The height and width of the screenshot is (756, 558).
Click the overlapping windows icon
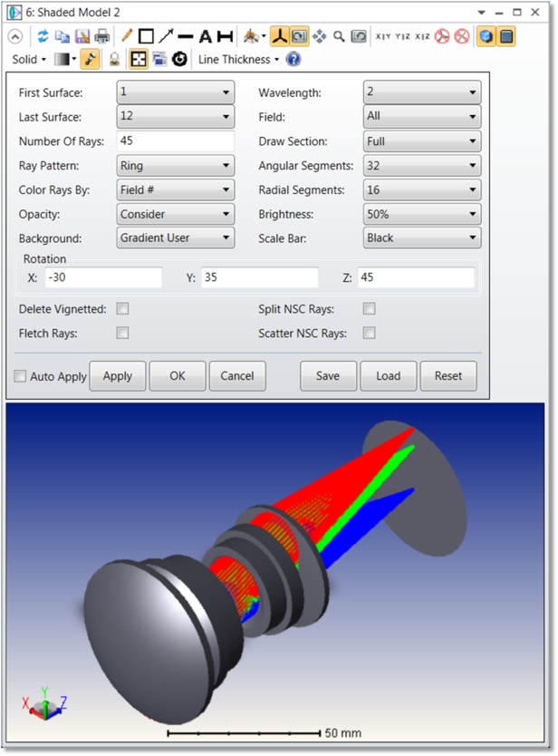click(159, 60)
